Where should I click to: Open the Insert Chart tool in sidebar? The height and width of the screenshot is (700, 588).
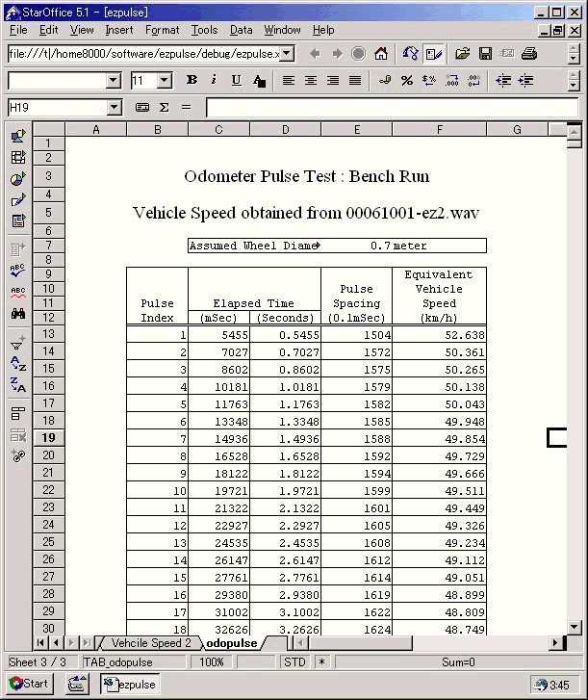[x=18, y=178]
